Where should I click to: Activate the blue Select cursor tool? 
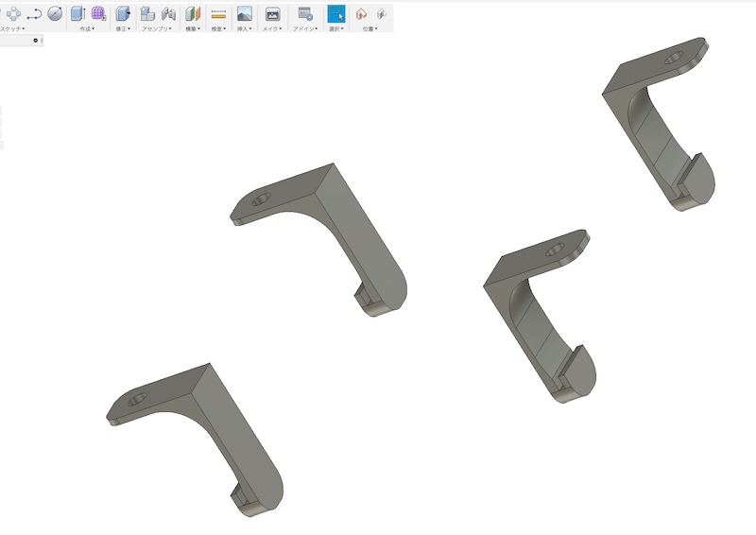pos(336,13)
